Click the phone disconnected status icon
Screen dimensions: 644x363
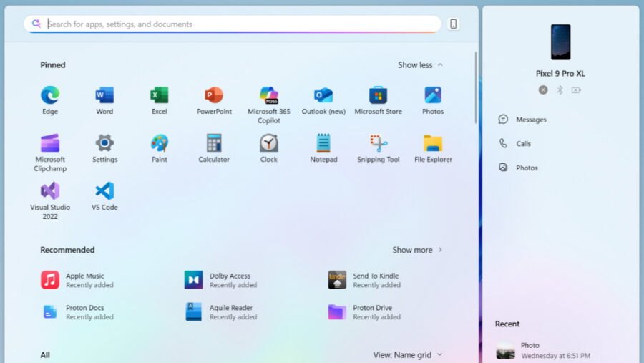(x=543, y=89)
